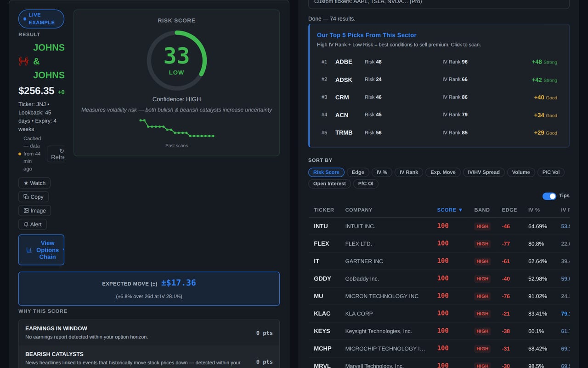Sort results by IV Rank

pyautogui.click(x=409, y=172)
